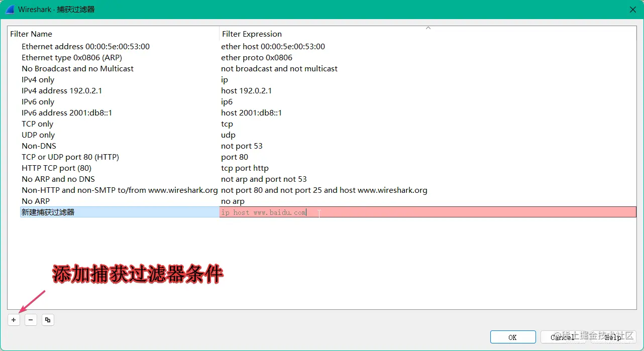Select TCP or UDP port 80 (HTTP) filter

[70, 157]
